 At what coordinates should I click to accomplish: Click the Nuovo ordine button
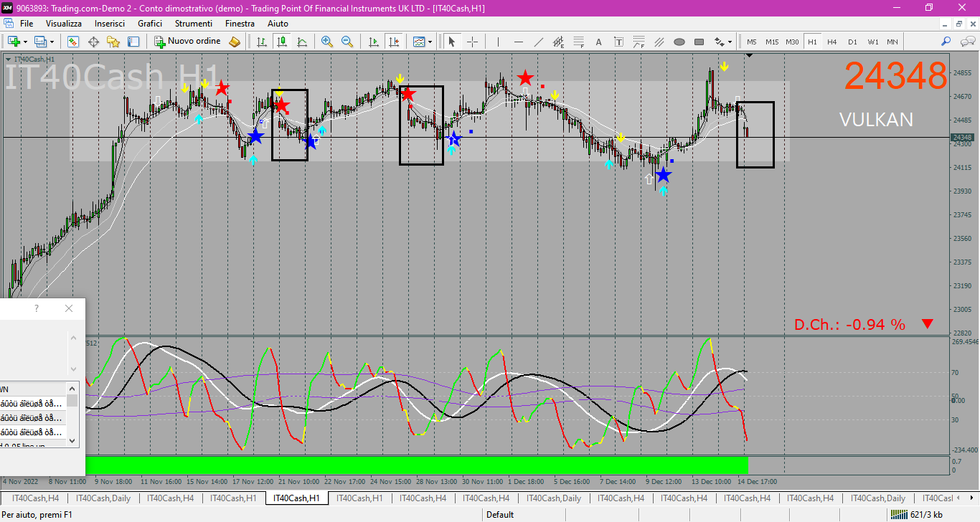point(188,42)
